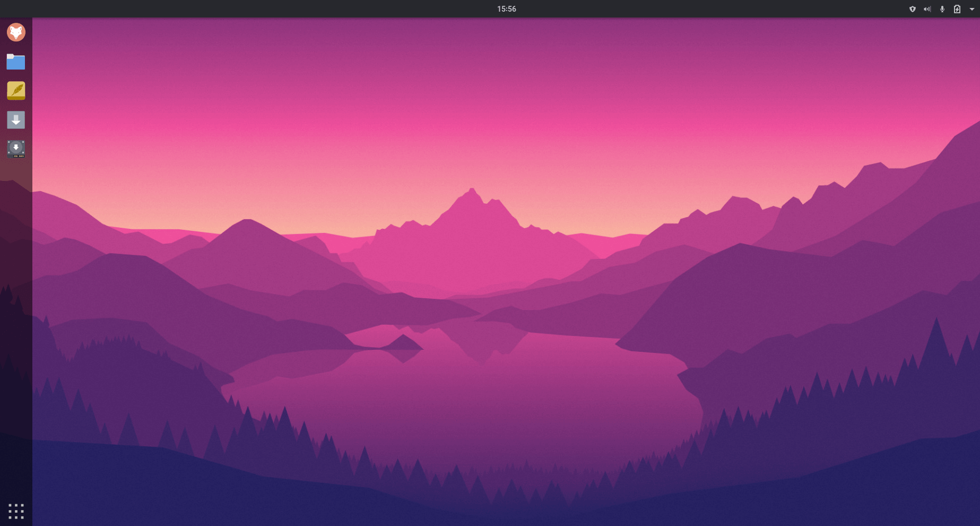Click the volume speaker indicator
The height and width of the screenshot is (526, 980).
(x=927, y=9)
